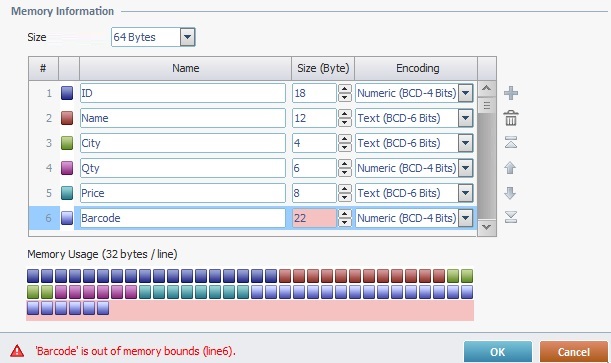
Task: Click the Cancel button
Action: point(573,352)
